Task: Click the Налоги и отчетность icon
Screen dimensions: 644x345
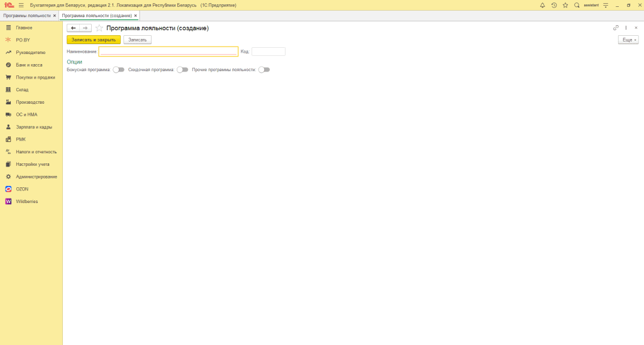Action: [x=8, y=152]
